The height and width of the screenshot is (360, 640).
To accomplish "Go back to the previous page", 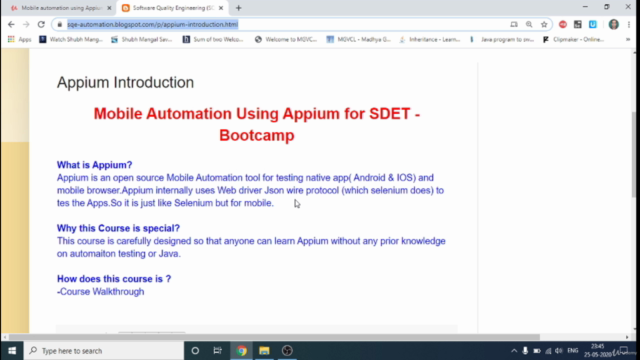I will 11,24.
